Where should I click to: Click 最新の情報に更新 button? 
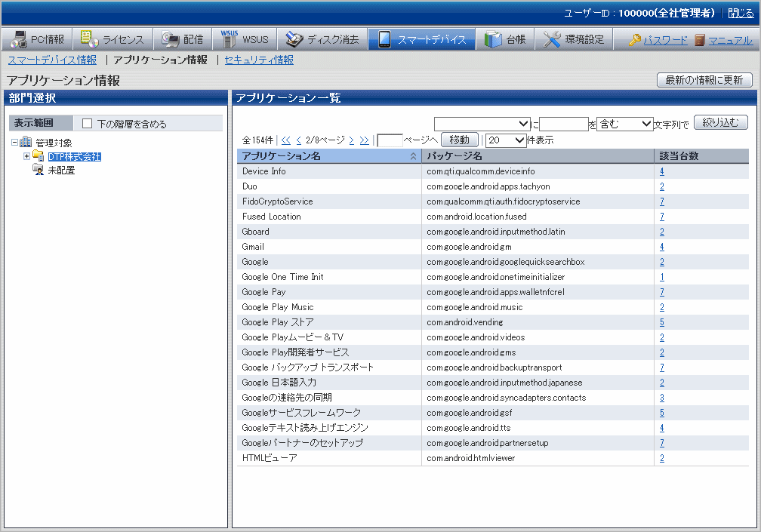pos(704,80)
